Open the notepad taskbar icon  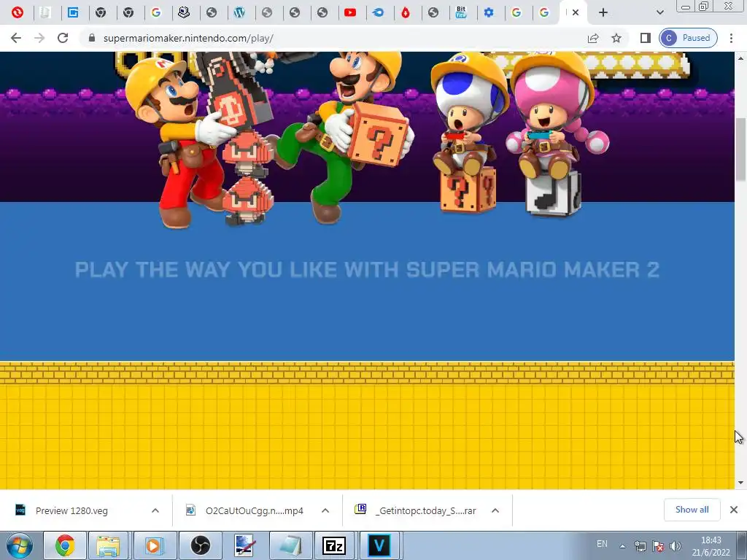(x=290, y=545)
